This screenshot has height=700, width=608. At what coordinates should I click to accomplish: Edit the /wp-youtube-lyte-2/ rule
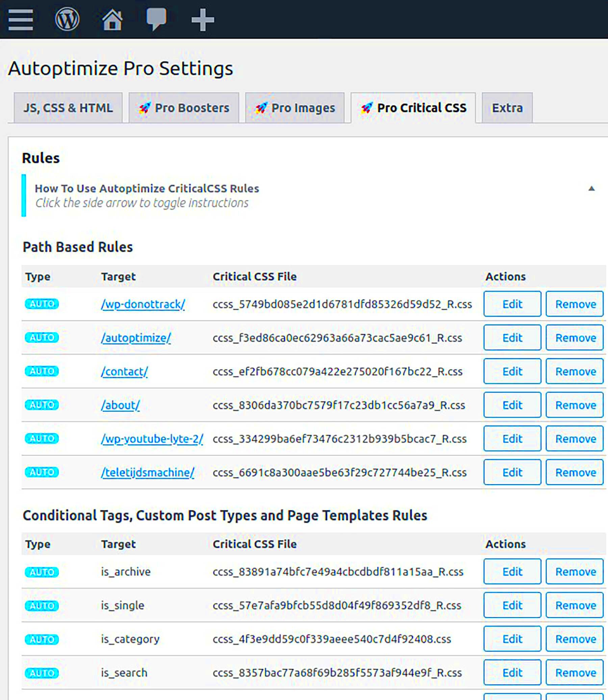[512, 438]
